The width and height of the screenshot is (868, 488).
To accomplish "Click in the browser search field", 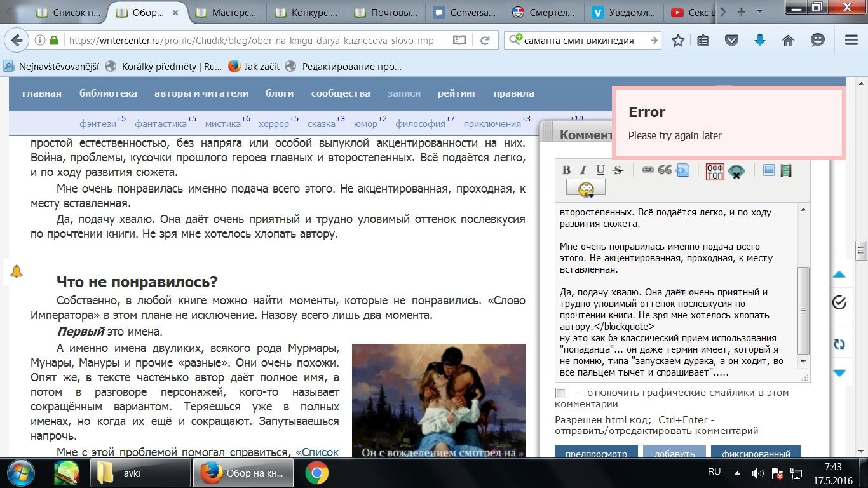I will (x=581, y=40).
